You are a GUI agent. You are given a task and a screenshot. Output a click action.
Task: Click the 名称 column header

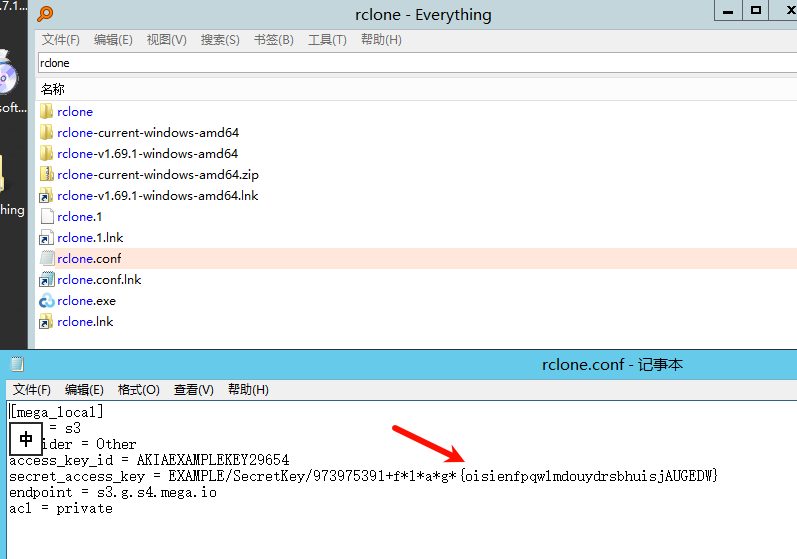pos(53,89)
